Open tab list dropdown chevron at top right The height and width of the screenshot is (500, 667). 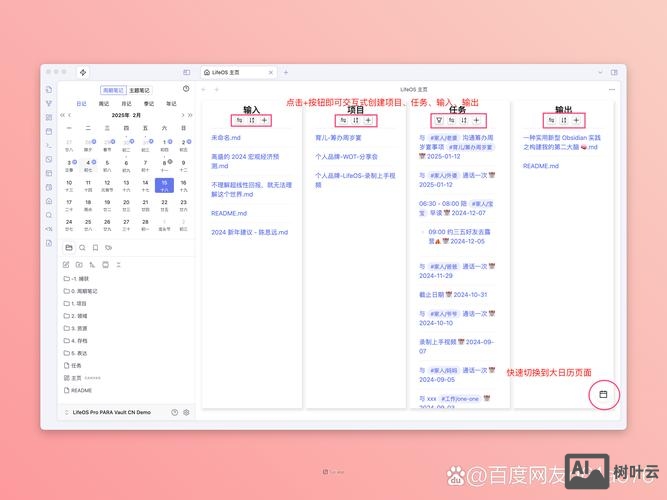click(x=600, y=72)
